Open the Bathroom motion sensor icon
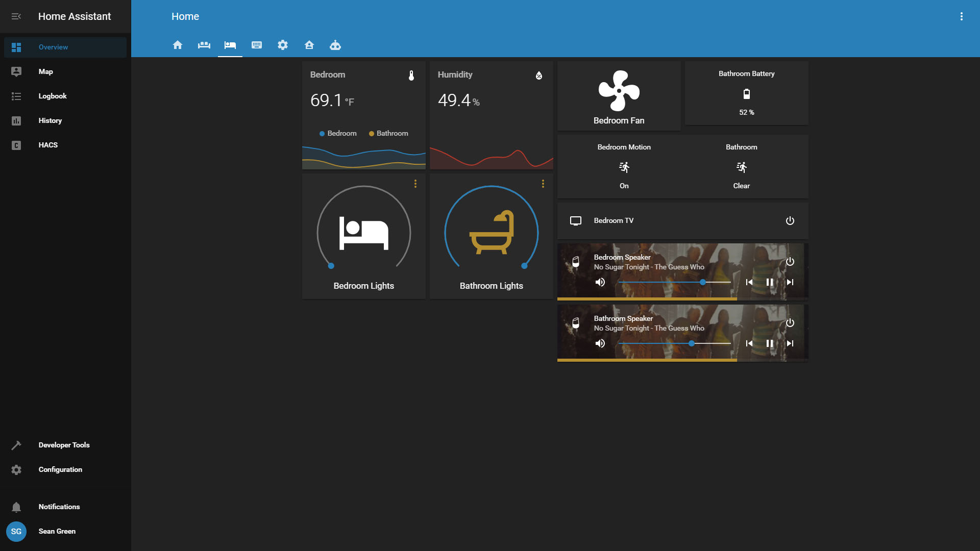Image resolution: width=980 pixels, height=551 pixels. (x=742, y=167)
